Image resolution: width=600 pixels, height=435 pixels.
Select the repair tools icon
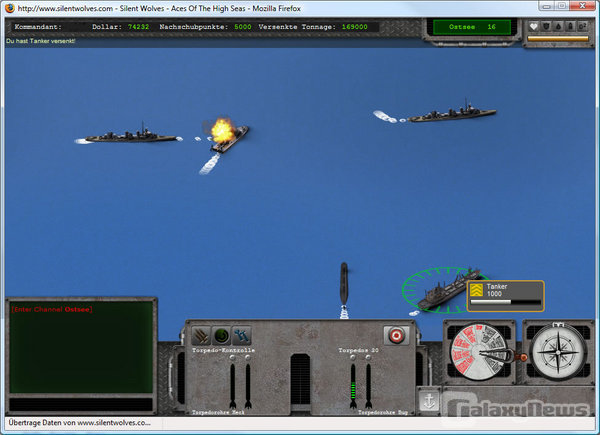pyautogui.click(x=241, y=336)
